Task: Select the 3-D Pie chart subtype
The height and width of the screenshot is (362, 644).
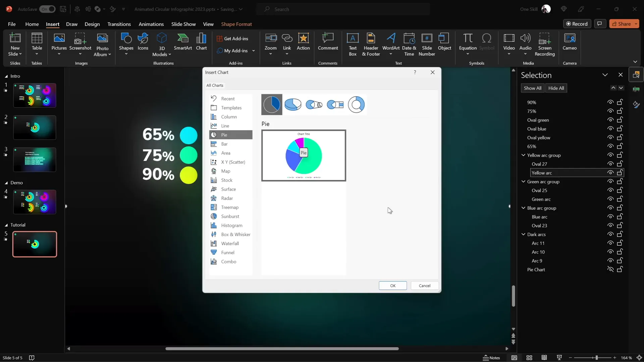Action: click(293, 105)
